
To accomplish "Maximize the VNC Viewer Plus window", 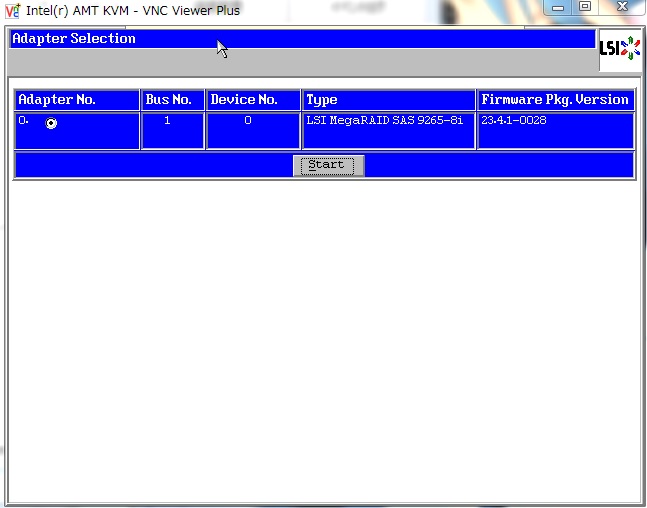I will tap(585, 7).
